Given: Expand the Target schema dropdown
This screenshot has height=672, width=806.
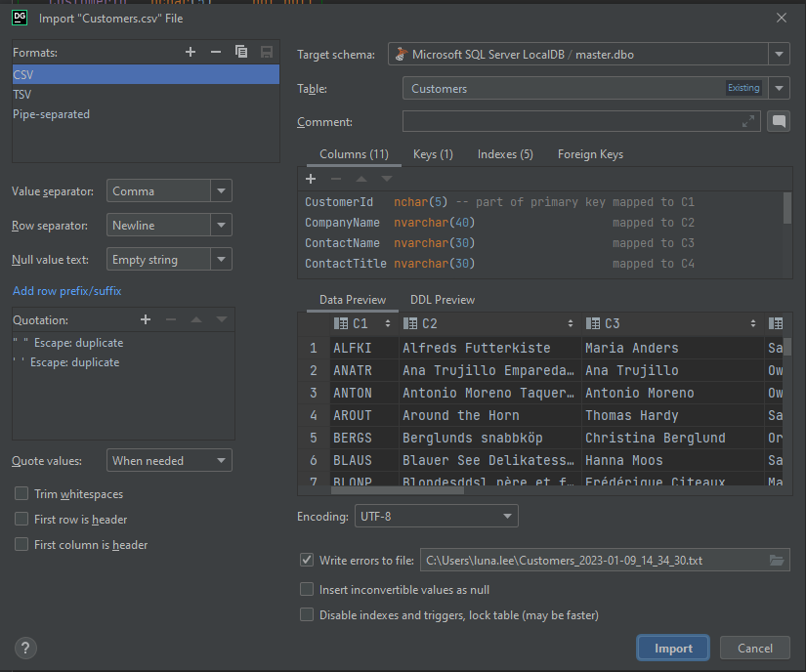Looking at the screenshot, I should 779,55.
